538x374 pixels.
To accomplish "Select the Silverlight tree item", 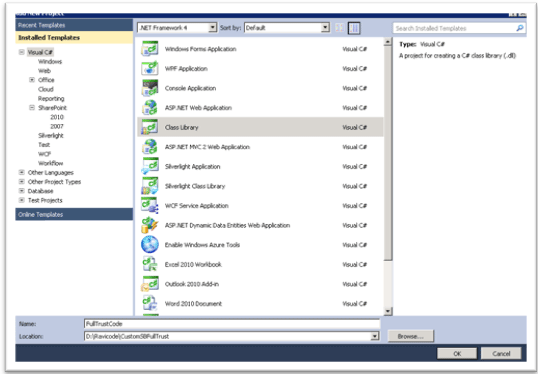I will tap(51, 136).
